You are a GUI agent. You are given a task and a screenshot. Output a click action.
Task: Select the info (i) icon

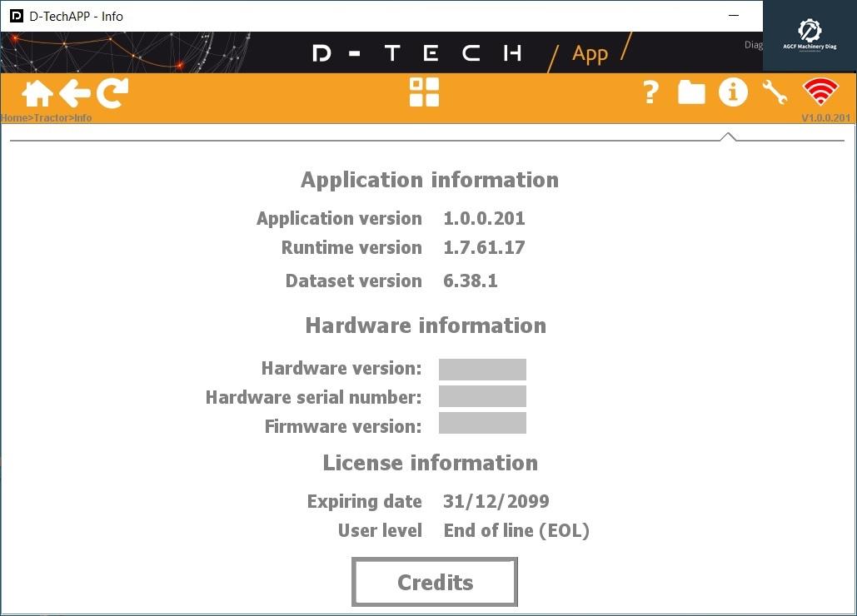pyautogui.click(x=733, y=93)
